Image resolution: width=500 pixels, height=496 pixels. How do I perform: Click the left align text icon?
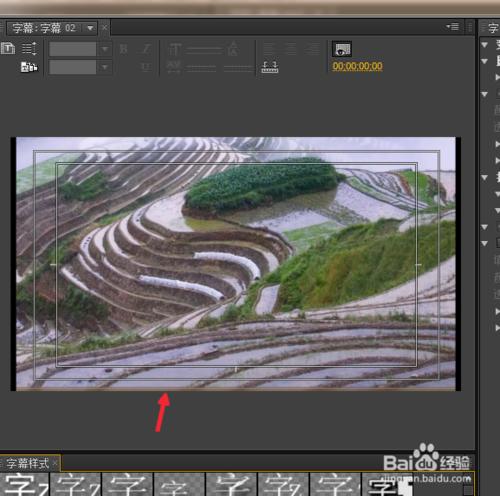click(269, 49)
